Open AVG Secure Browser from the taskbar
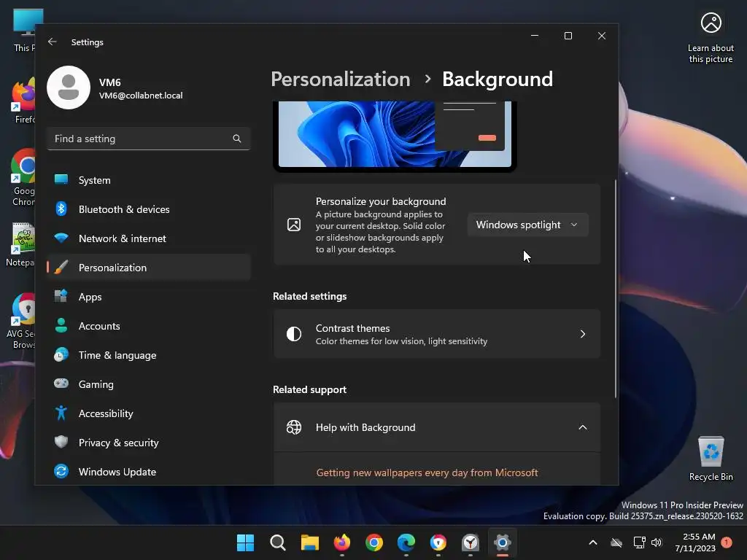Screen dimensions: 747x560 (x=438, y=542)
